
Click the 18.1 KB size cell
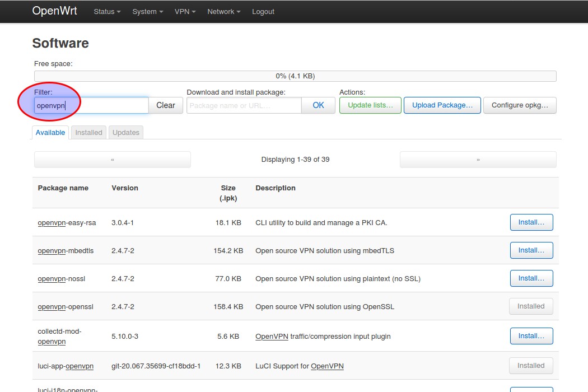(228, 223)
